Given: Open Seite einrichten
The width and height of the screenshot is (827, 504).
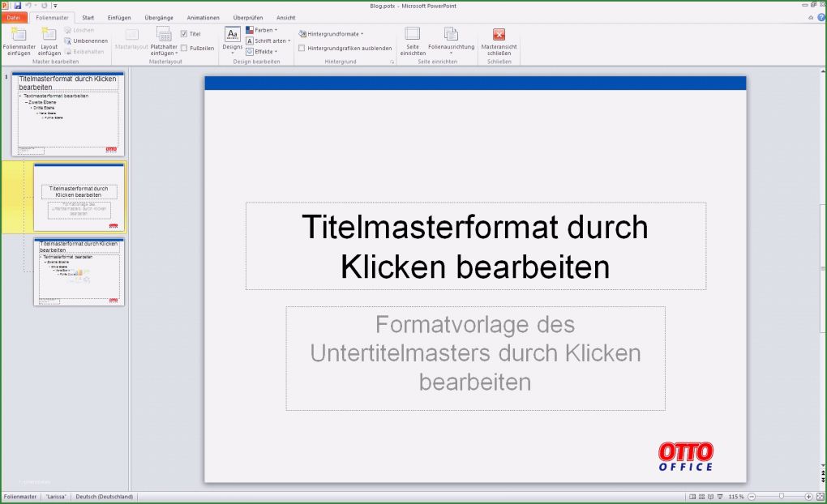Looking at the screenshot, I should tap(411, 39).
